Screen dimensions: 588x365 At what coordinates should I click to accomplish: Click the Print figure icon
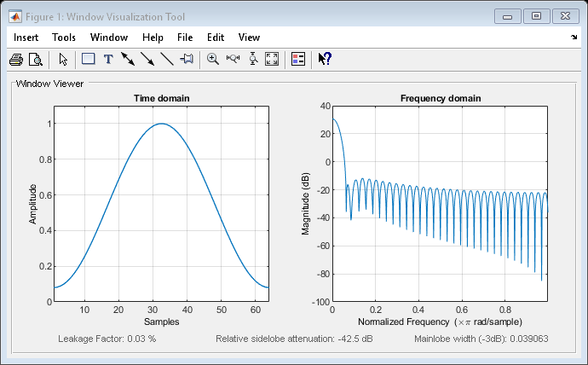pos(16,60)
